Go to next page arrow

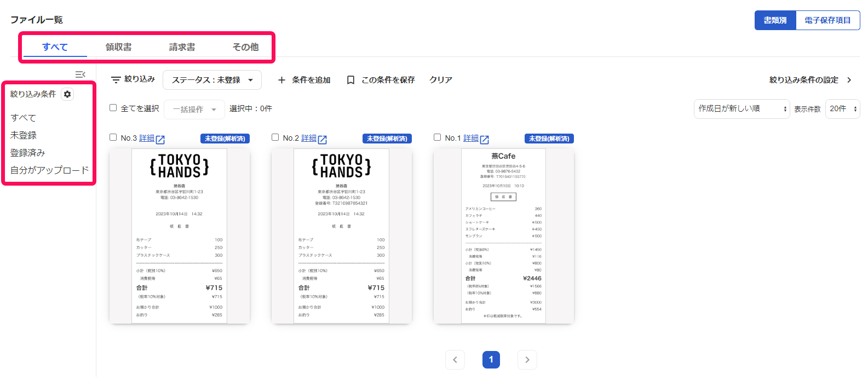[x=527, y=360]
